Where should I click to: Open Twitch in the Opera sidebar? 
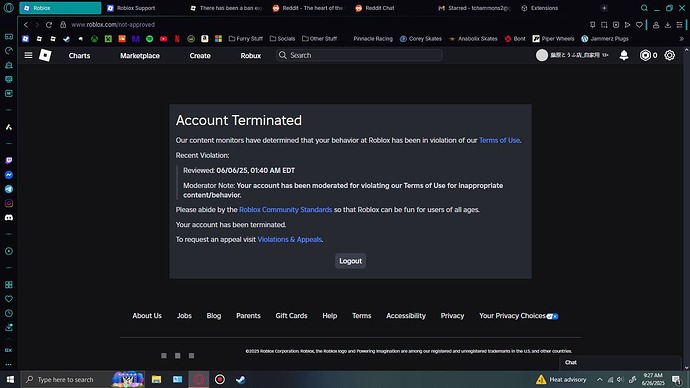(9, 161)
